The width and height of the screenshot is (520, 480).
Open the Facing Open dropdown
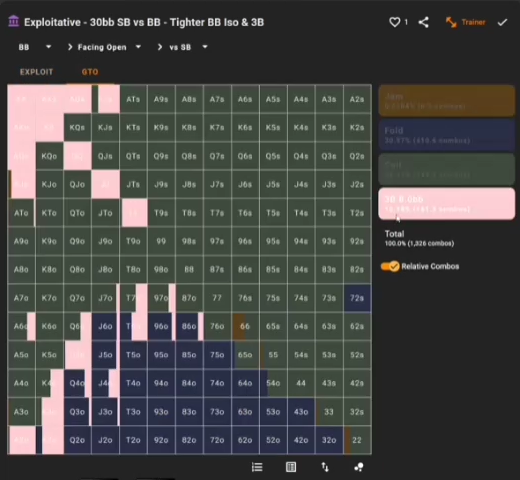tap(109, 47)
